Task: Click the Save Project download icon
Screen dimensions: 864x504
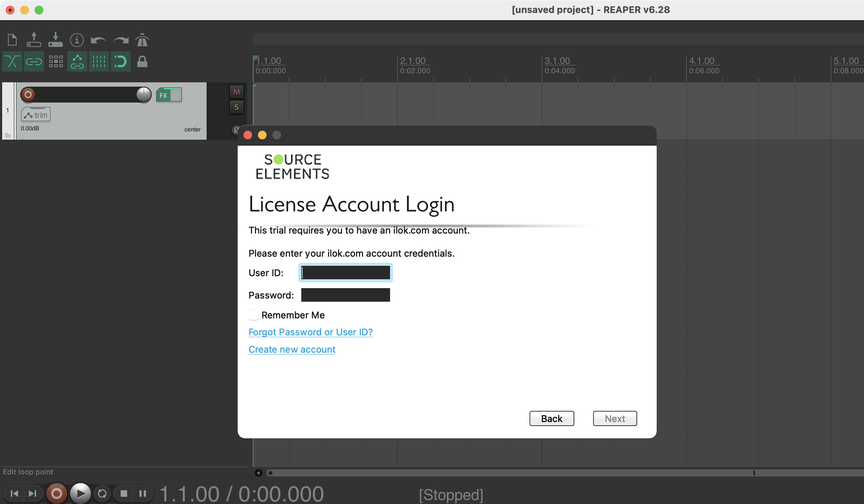Action: tap(55, 40)
